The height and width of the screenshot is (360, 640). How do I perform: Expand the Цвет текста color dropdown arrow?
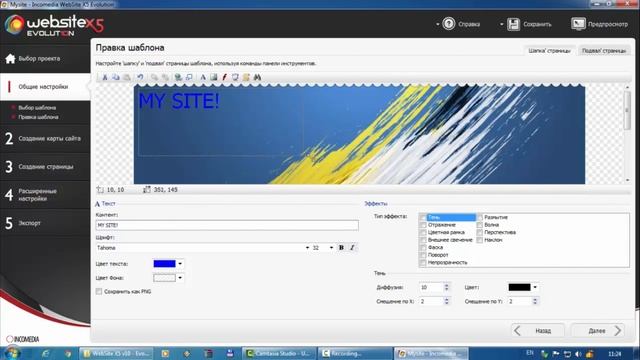(180, 264)
